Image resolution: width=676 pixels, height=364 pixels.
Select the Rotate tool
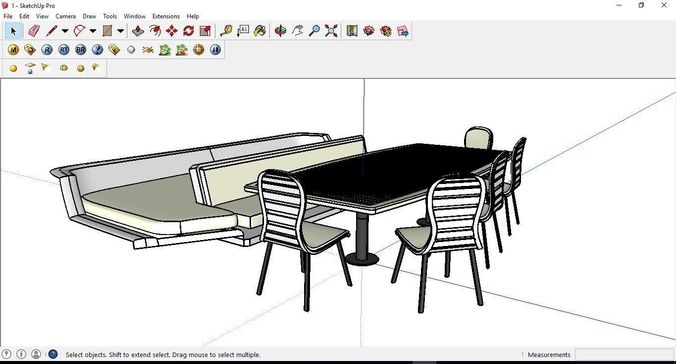[x=188, y=31]
